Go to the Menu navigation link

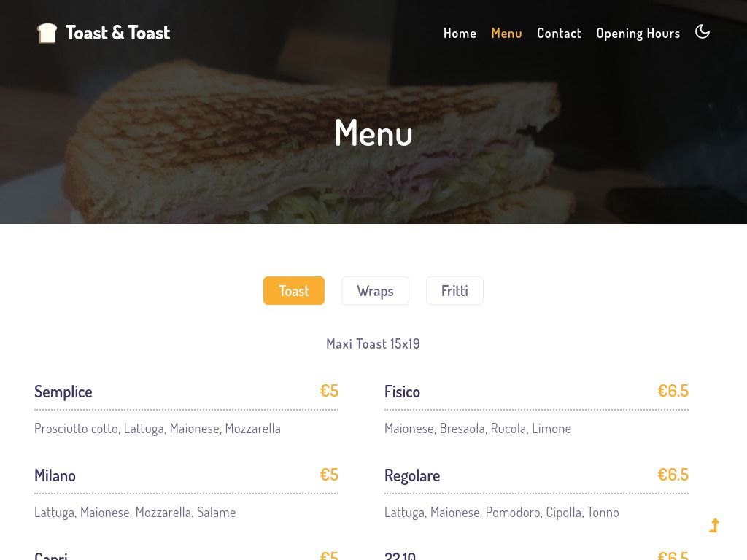[x=506, y=33]
